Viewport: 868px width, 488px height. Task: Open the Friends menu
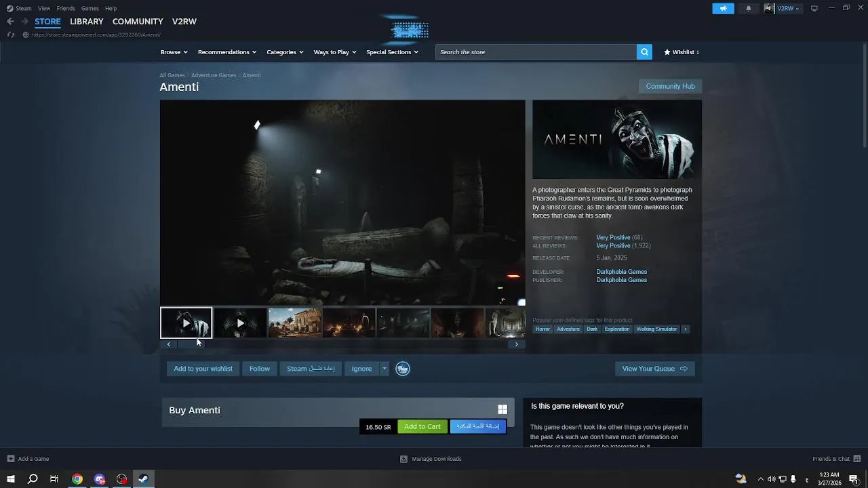[x=66, y=8]
